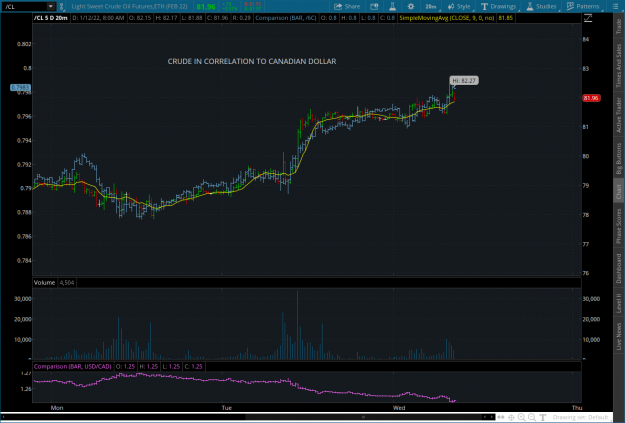Open the Times And Sales sidebar tab

[619, 65]
